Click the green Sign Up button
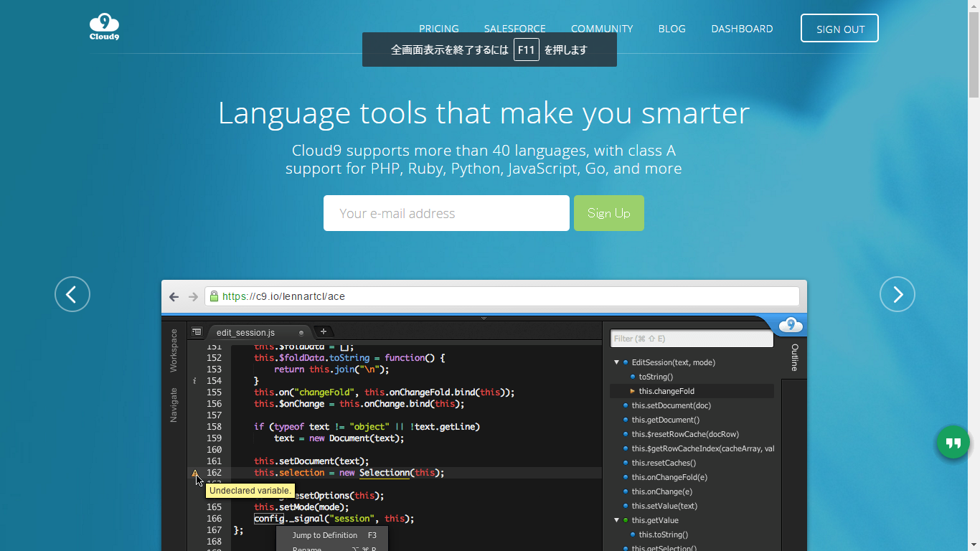The height and width of the screenshot is (551, 980). click(x=609, y=213)
